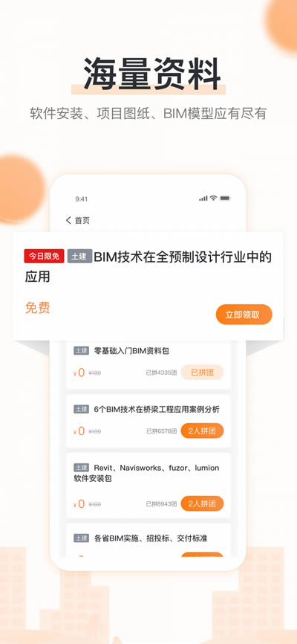Image resolution: width=297 pixels, height=644 pixels.
Task: Tap 已拼团 on 零基础入门BIM资料包
Action: 202,373
